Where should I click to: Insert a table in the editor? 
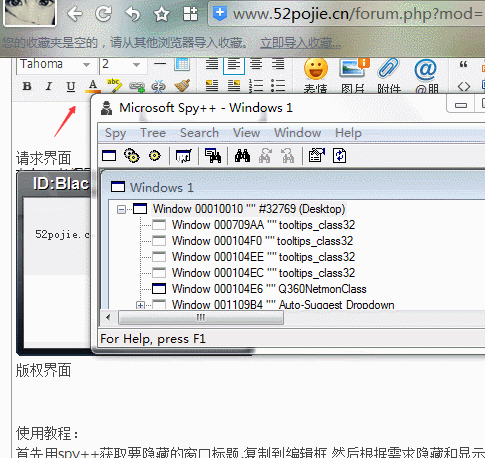click(182, 64)
